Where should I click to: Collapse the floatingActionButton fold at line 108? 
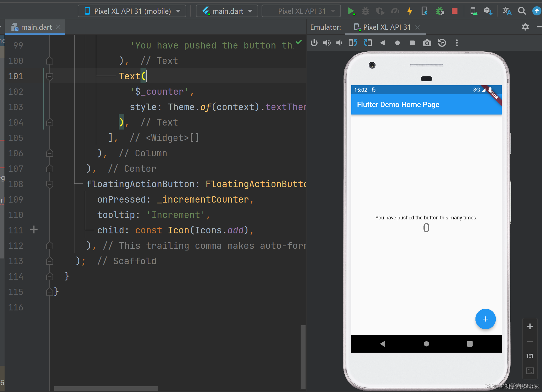point(50,184)
